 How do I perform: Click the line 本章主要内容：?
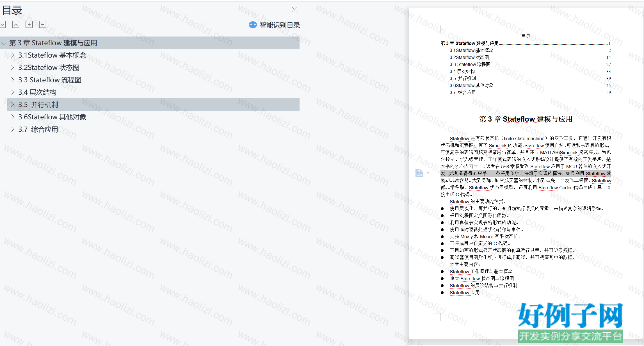coord(465,264)
